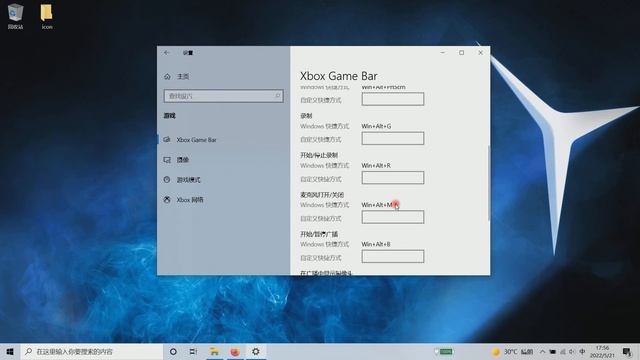Click the Win+Alt+R shortcut text
640x360 pixels.
tap(376, 165)
